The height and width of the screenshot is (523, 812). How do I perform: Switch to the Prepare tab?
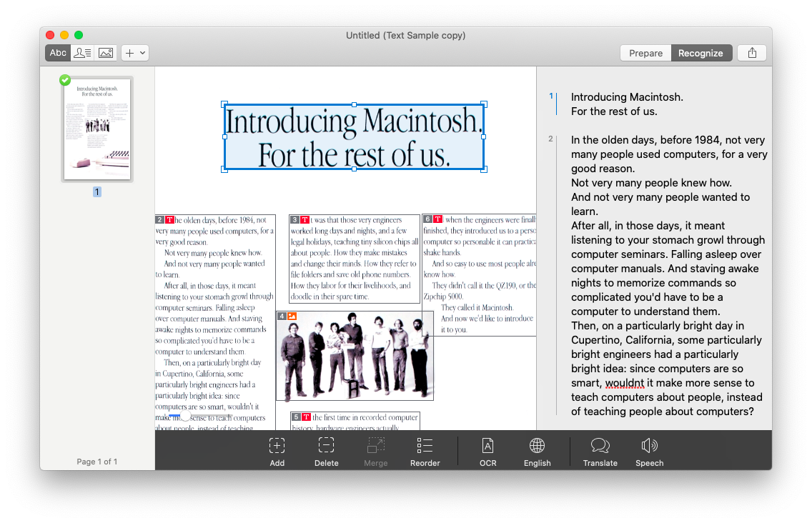pos(645,53)
